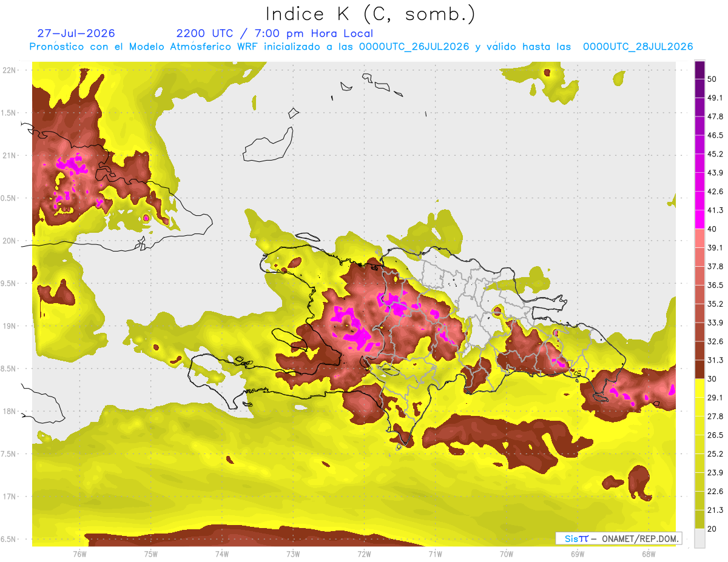This screenshot has height=562, width=728.
Task: Click the longitude axis label "69W"
Action: pos(577,554)
